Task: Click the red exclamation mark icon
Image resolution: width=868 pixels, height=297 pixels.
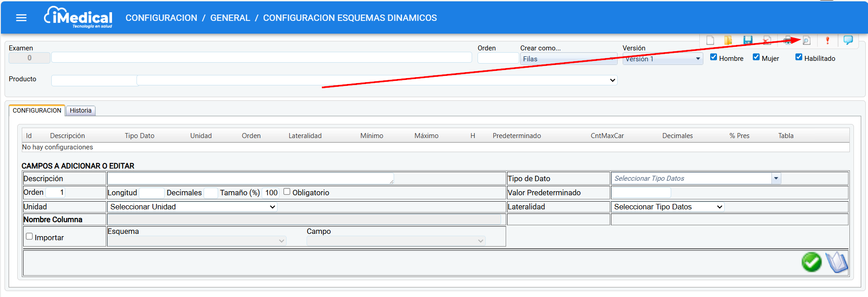Action: pos(827,40)
